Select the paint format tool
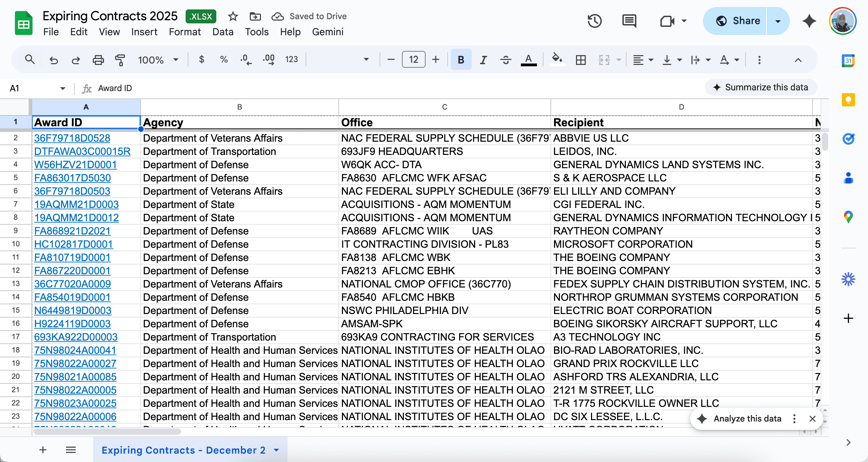 point(119,59)
